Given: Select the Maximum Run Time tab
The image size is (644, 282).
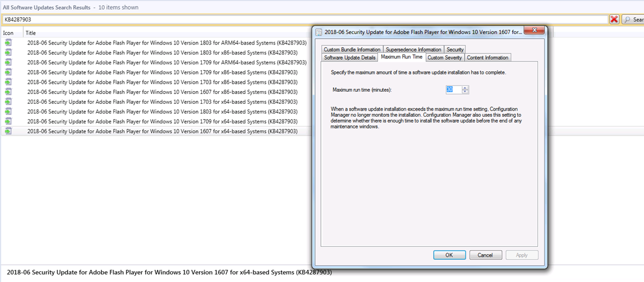Looking at the screenshot, I should [x=401, y=57].
